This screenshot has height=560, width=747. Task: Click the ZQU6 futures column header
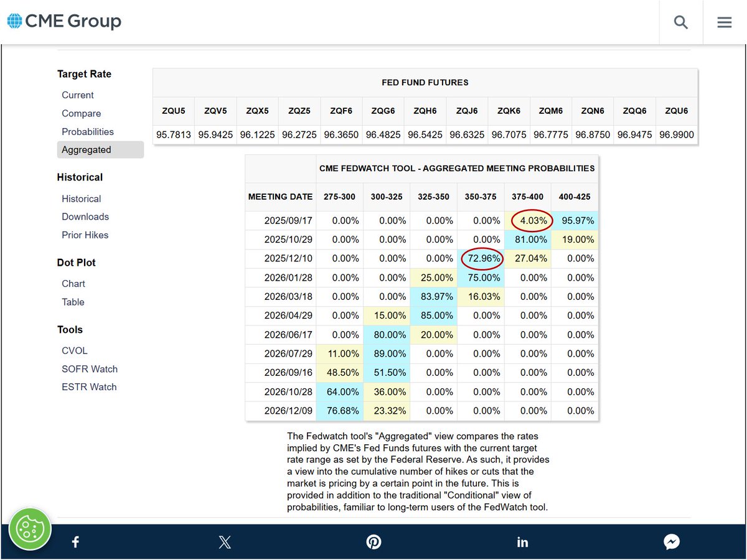[676, 111]
